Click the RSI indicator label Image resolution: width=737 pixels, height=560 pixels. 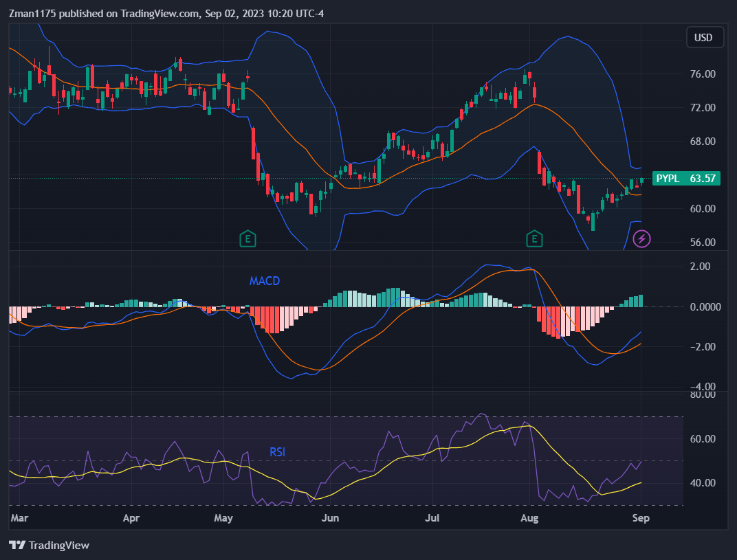[277, 452]
